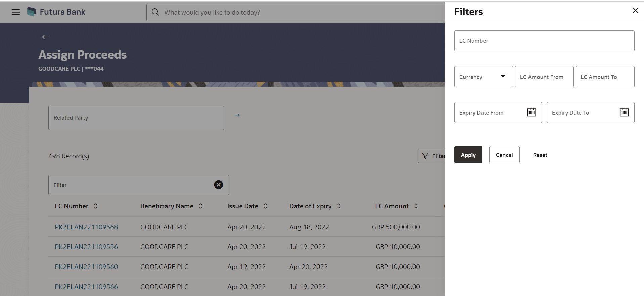Sort by Issue Date column
Screen dimensions: 644x296
point(266,206)
